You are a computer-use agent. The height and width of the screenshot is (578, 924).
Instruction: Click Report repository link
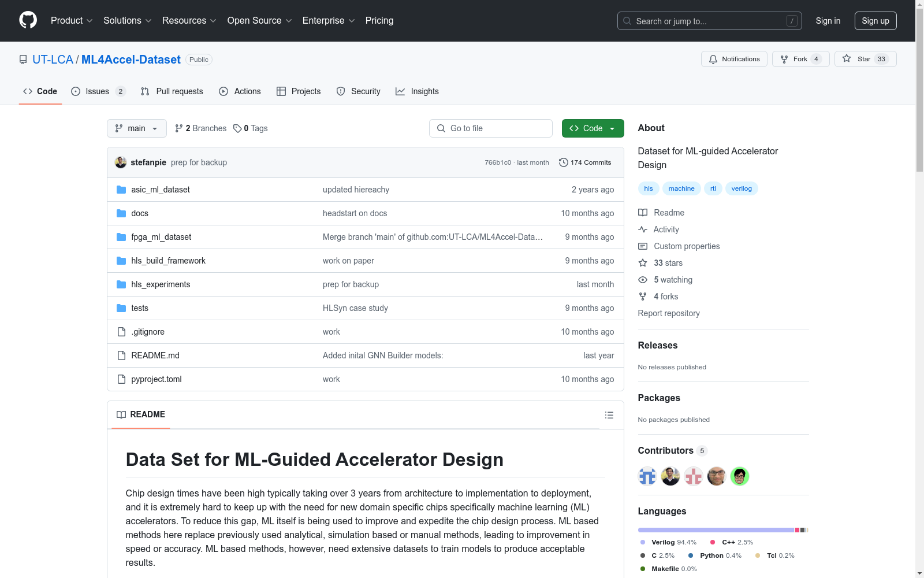click(669, 313)
